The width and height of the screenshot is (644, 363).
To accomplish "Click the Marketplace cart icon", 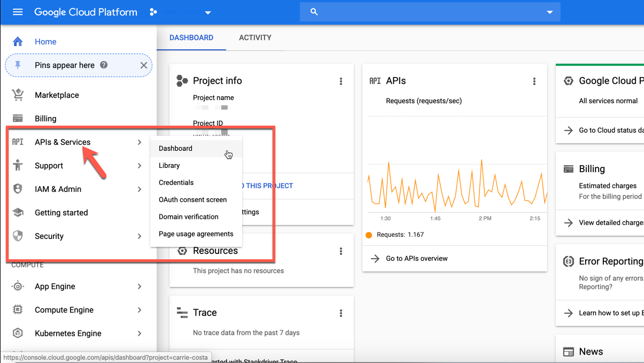I will (18, 95).
